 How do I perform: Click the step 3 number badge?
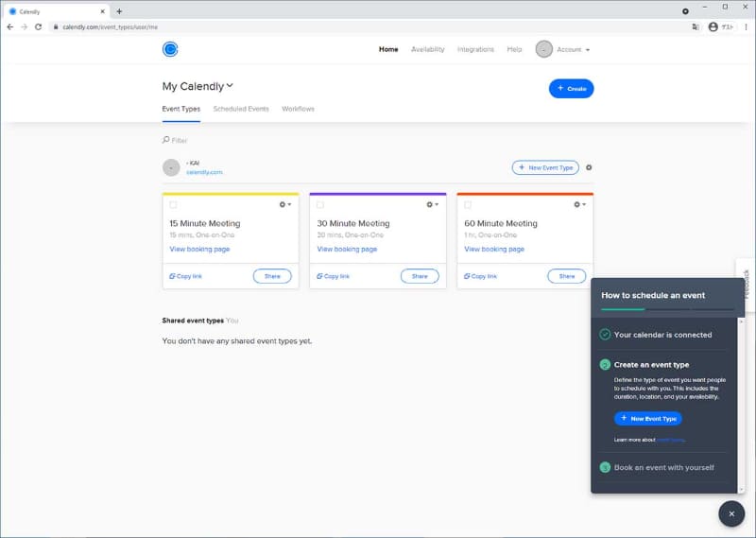605,467
